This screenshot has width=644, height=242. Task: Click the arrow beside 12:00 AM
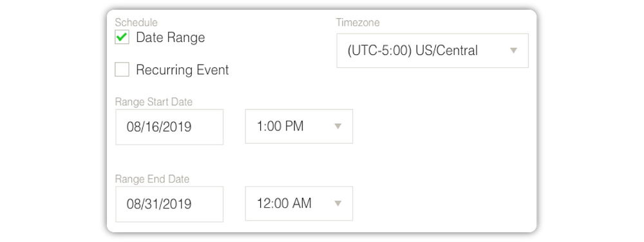337,203
